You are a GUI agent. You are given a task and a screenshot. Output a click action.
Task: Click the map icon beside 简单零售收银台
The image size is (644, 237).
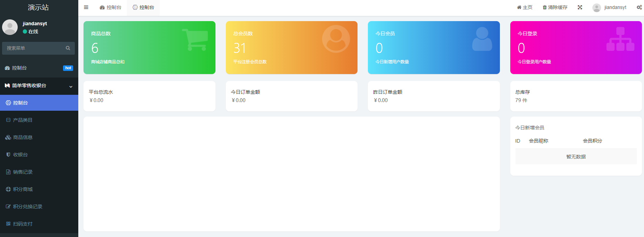coord(7,85)
